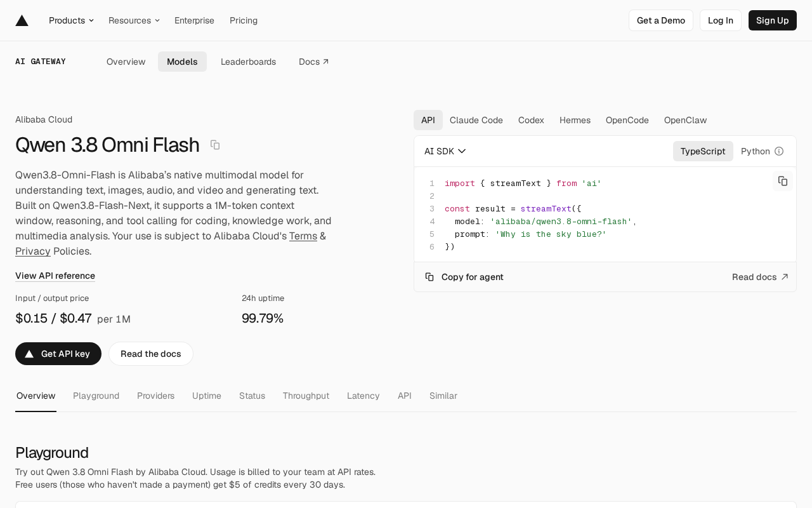Screen dimensions: 812x508
Task: Switch code language to Python
Action: coord(755,151)
